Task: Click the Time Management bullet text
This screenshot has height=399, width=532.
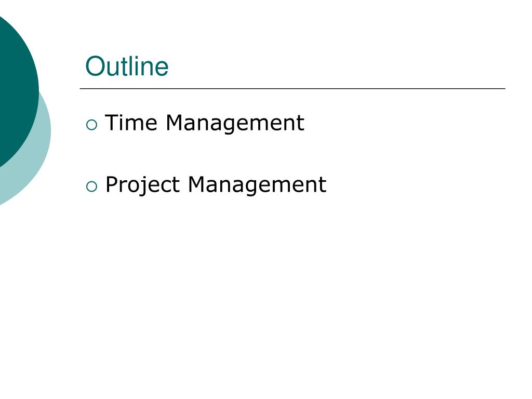Action: [205, 124]
